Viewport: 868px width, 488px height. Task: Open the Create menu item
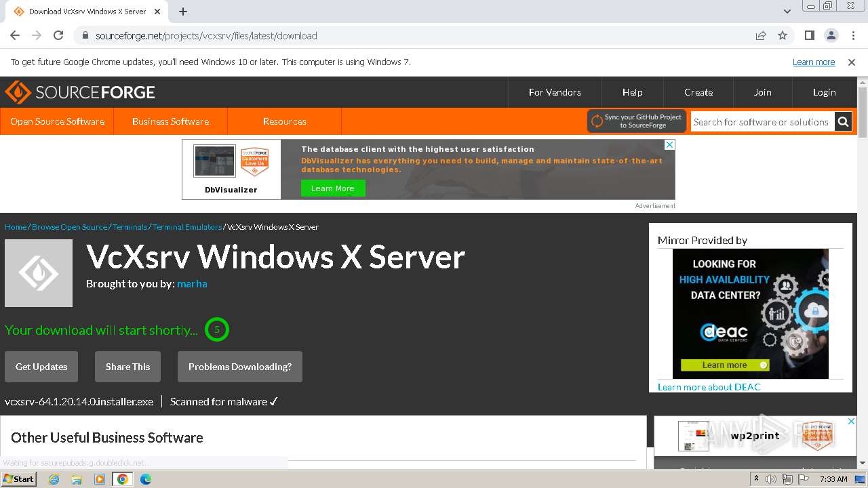point(698,92)
